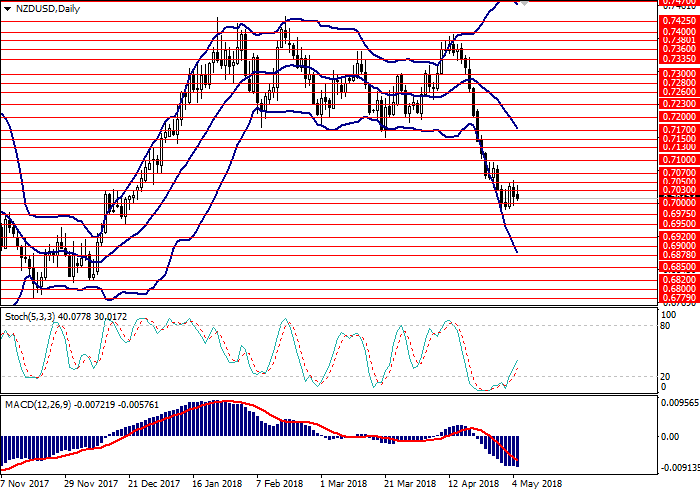Click the 0.7000 price level label
The height and width of the screenshot is (489, 700).
pos(676,201)
